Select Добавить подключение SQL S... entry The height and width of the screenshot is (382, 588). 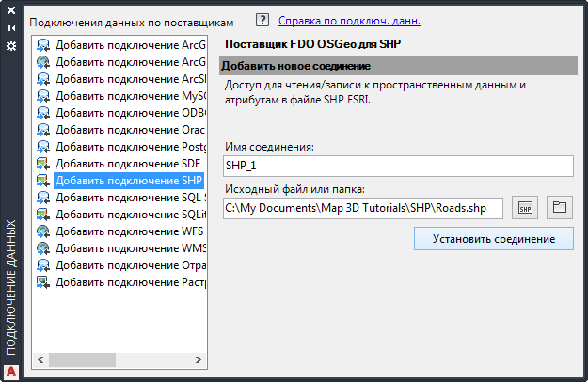pyautogui.click(x=131, y=198)
